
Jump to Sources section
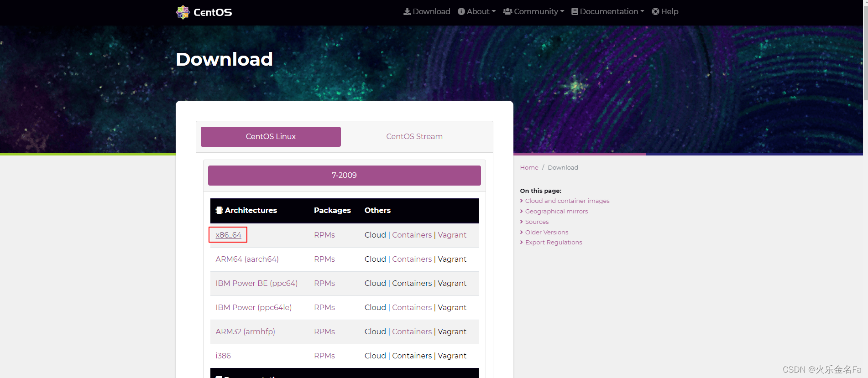537,222
